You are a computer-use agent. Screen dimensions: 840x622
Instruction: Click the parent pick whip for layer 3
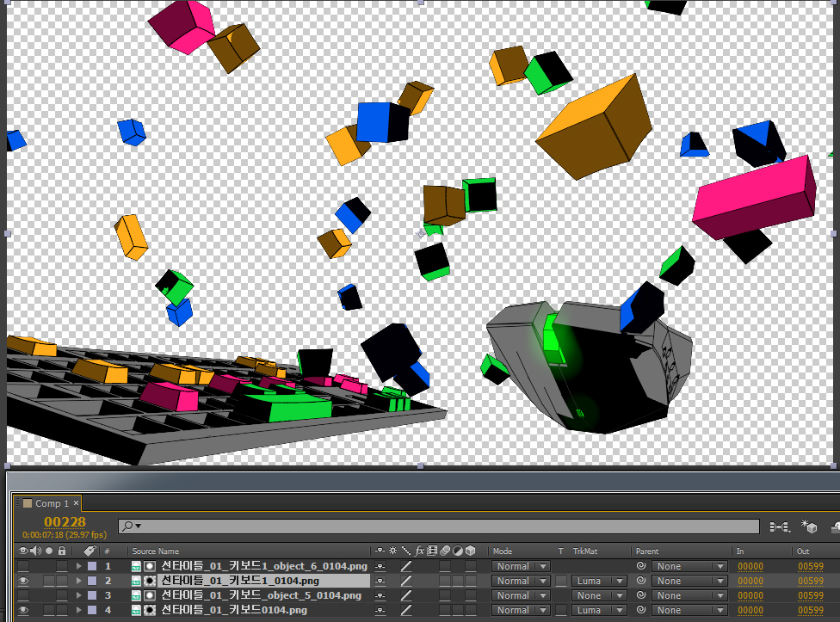[640, 595]
